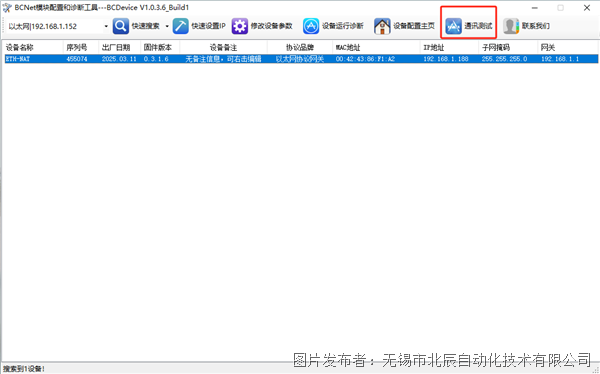
Task: Click the 快速搜索 magnifier icon
Action: pos(121,26)
